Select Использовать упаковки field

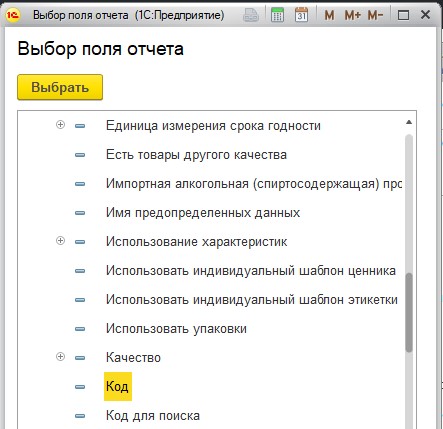[176, 329]
